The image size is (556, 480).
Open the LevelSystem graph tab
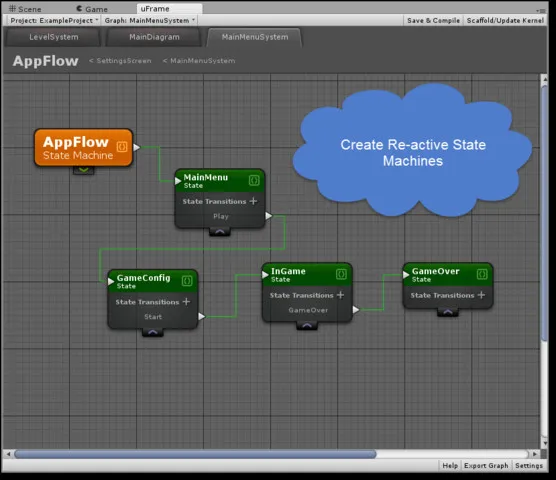point(54,37)
